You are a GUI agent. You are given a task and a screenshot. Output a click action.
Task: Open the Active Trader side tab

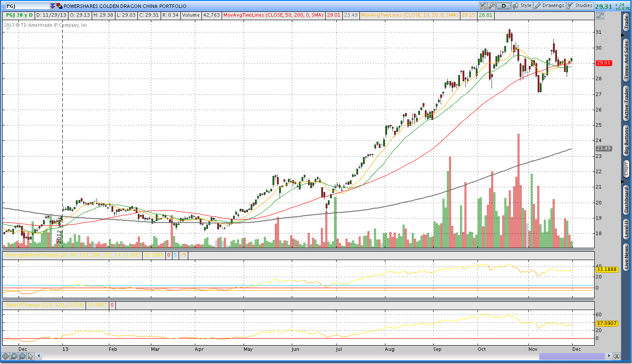[x=626, y=103]
